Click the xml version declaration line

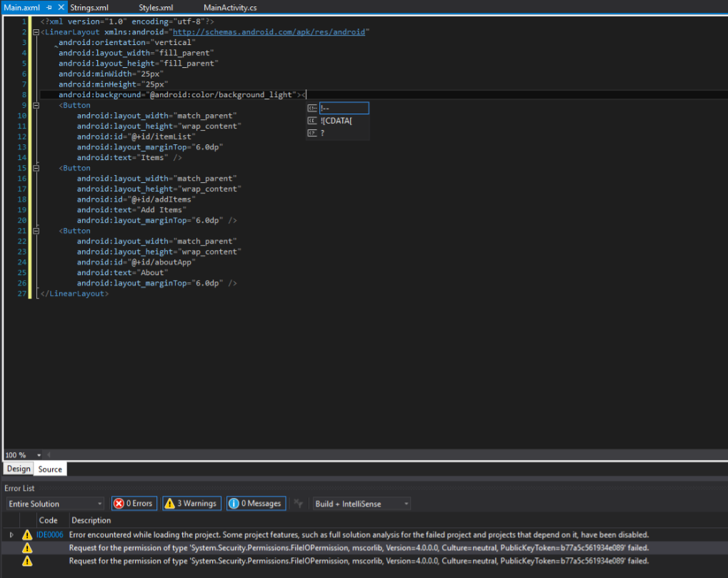pyautogui.click(x=126, y=22)
